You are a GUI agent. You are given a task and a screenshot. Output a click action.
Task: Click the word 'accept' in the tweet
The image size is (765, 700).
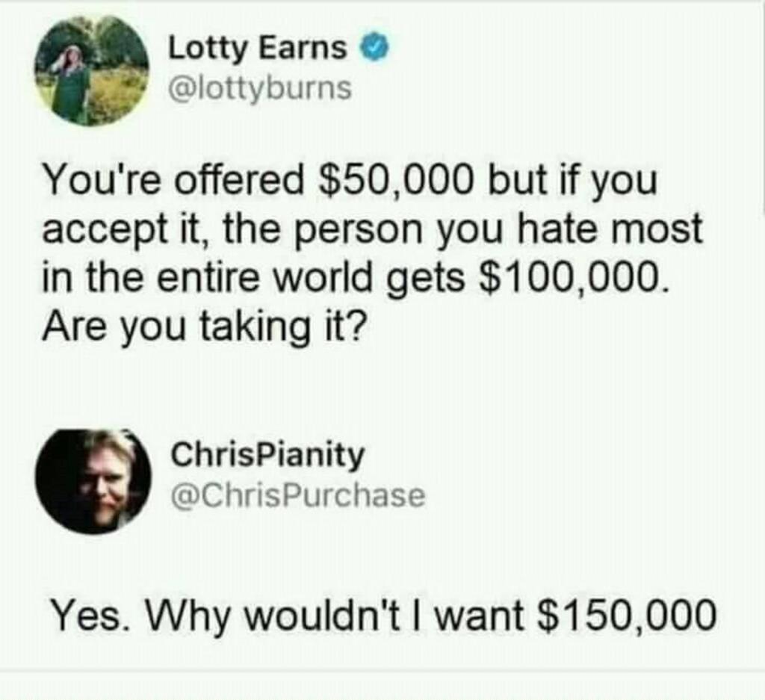105,230
